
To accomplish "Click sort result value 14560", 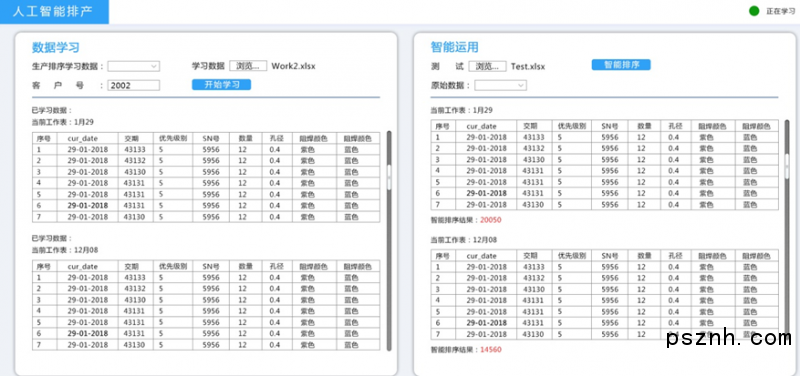I will [x=491, y=350].
